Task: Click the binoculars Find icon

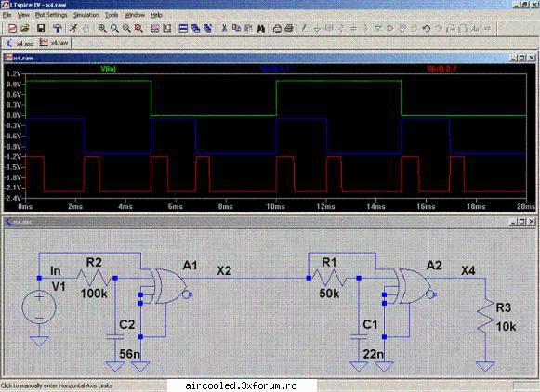Action: 260,28
